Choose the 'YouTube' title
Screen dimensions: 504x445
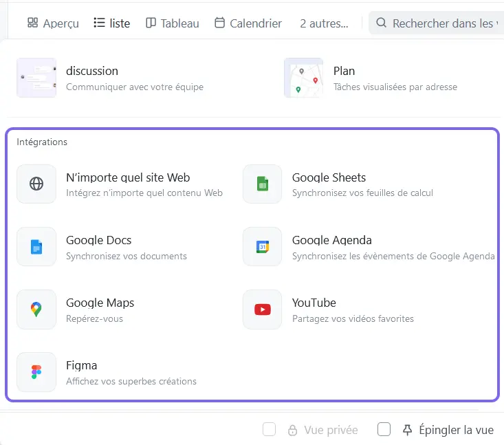[x=314, y=303]
